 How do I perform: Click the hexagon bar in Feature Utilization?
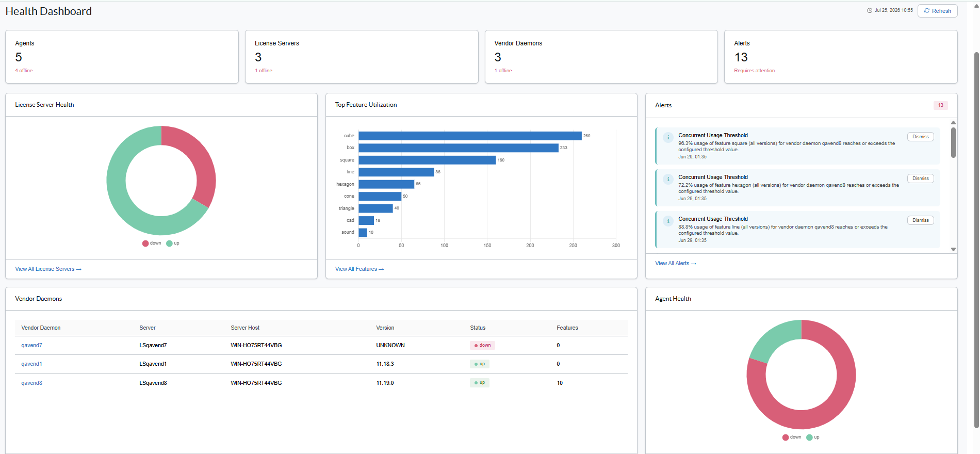click(x=386, y=184)
